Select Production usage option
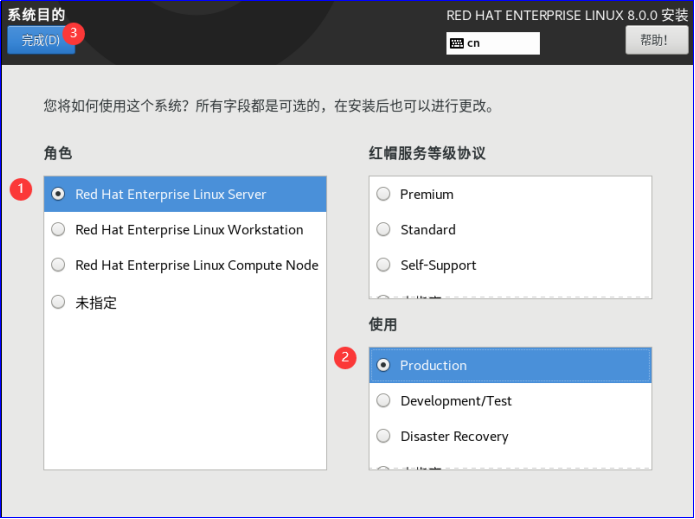The width and height of the screenshot is (695, 519). (x=433, y=365)
